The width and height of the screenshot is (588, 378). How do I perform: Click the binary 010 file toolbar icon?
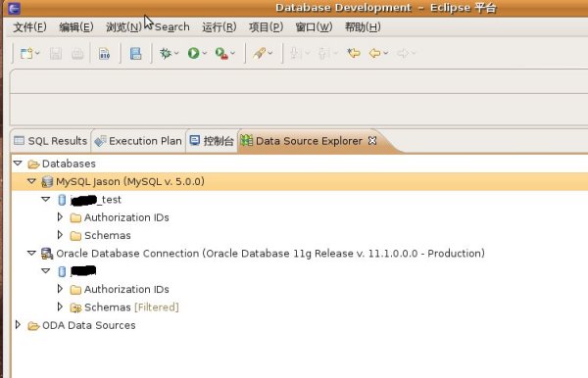[104, 54]
